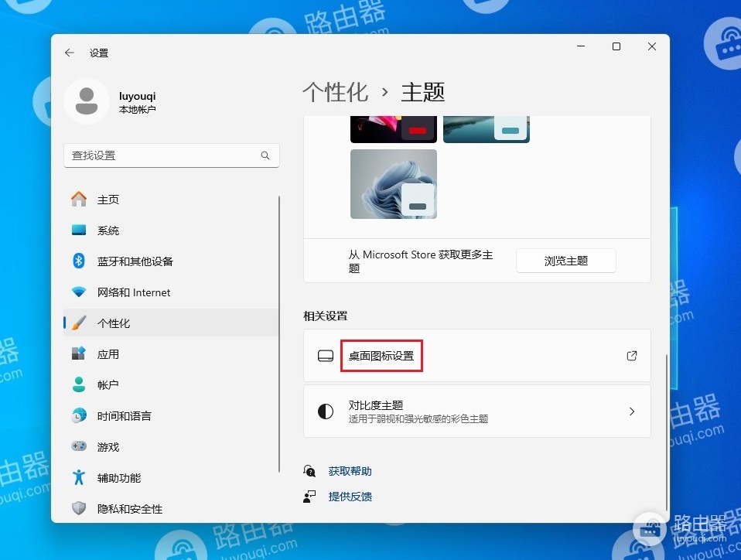Select 隐私和安全性 category
This screenshot has width=741, height=560.
tap(171, 508)
